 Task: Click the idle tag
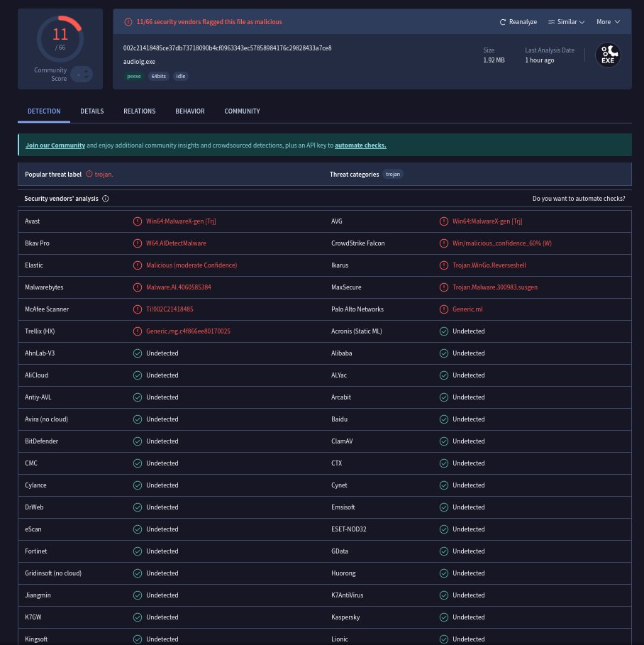pos(181,76)
